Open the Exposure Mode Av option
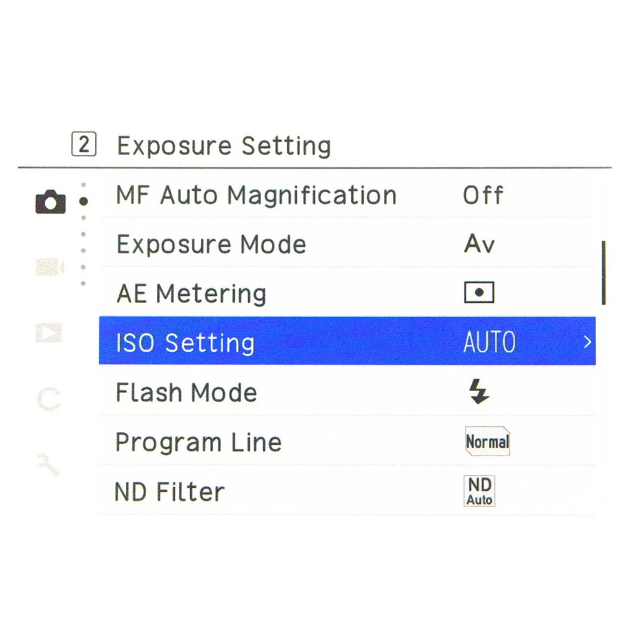Viewport: 644px width, 644px height. tap(479, 243)
